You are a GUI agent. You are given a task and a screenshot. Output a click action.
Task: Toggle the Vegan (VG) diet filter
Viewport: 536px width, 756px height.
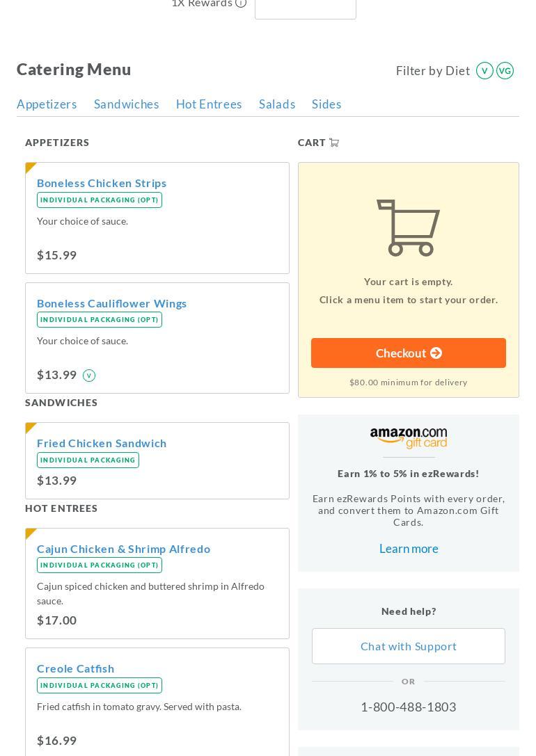(x=505, y=71)
